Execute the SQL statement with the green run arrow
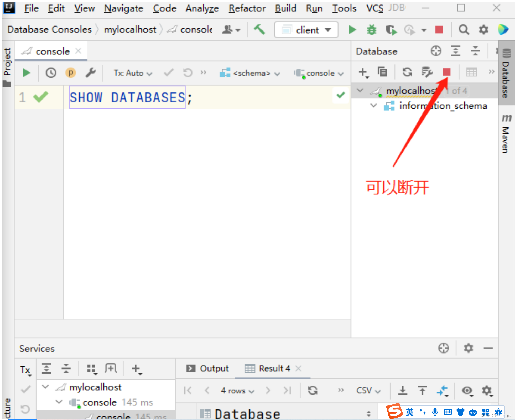The width and height of the screenshot is (515, 420). [x=26, y=73]
